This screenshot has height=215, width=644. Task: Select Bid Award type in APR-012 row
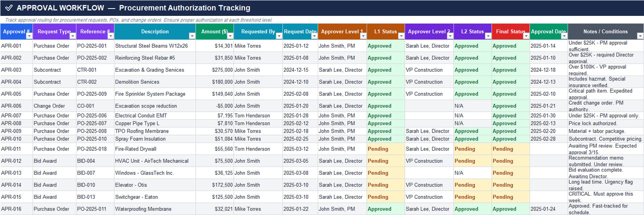click(55, 161)
